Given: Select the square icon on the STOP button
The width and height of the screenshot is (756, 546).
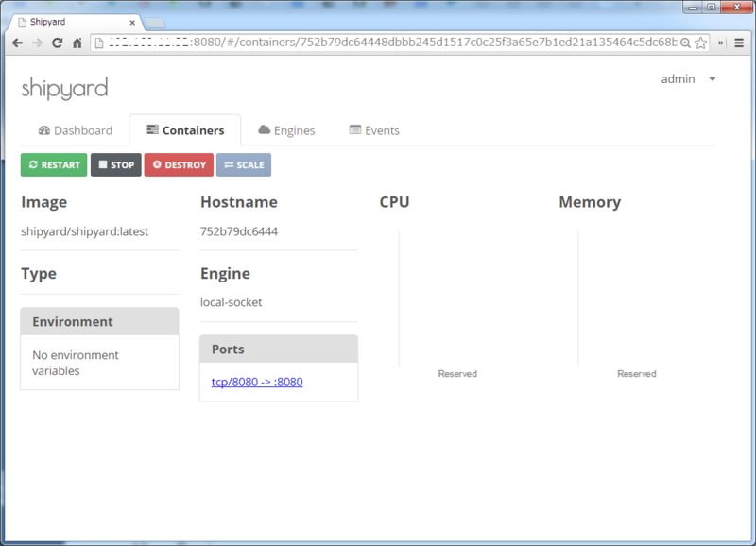Looking at the screenshot, I should (x=103, y=164).
